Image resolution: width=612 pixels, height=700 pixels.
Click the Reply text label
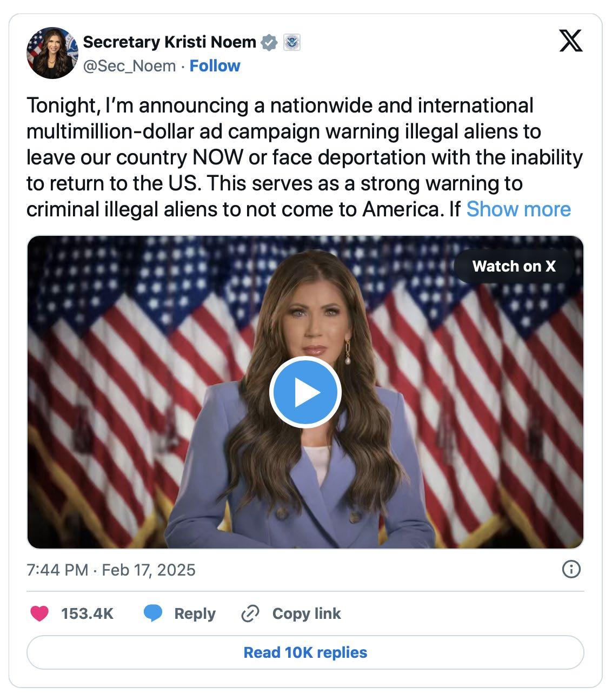click(195, 613)
